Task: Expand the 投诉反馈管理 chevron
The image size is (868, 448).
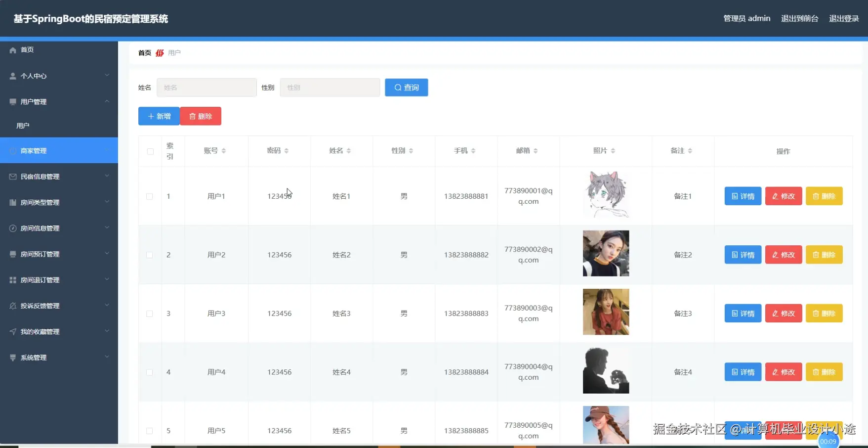Action: [107, 305]
